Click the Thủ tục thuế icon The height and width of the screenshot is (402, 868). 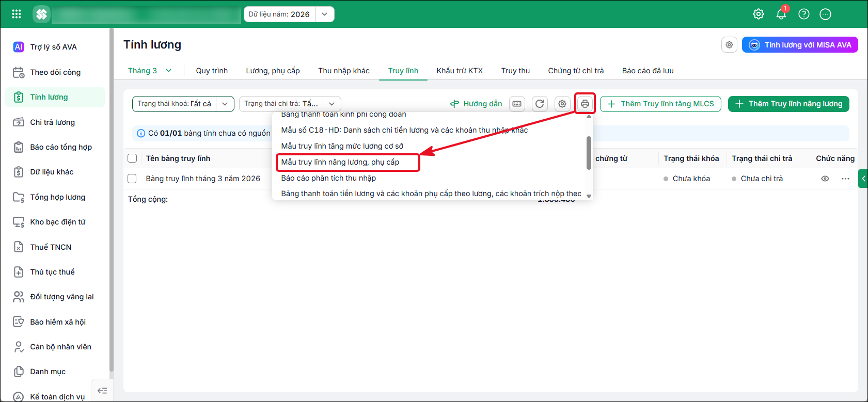(19, 272)
